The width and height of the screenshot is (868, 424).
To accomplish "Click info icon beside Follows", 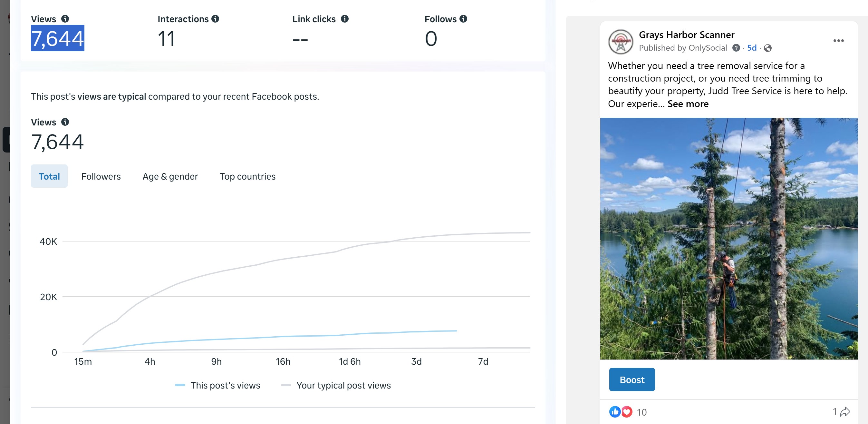I will point(463,19).
